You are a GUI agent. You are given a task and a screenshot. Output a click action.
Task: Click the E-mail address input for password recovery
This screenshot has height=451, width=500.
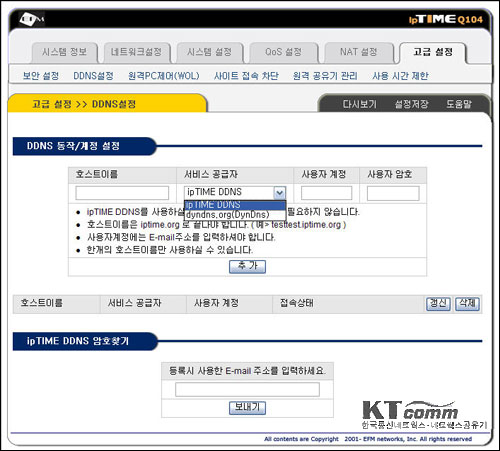pos(247,389)
